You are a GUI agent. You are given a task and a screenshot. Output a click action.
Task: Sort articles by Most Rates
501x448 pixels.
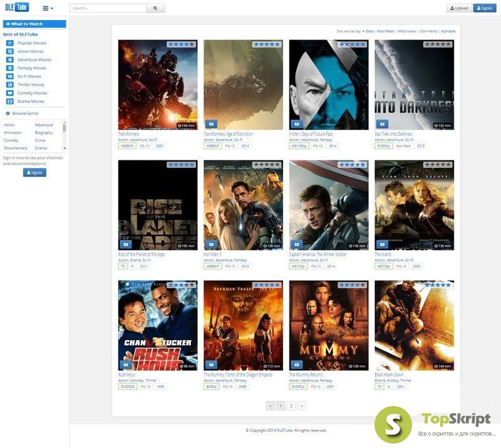[386, 31]
